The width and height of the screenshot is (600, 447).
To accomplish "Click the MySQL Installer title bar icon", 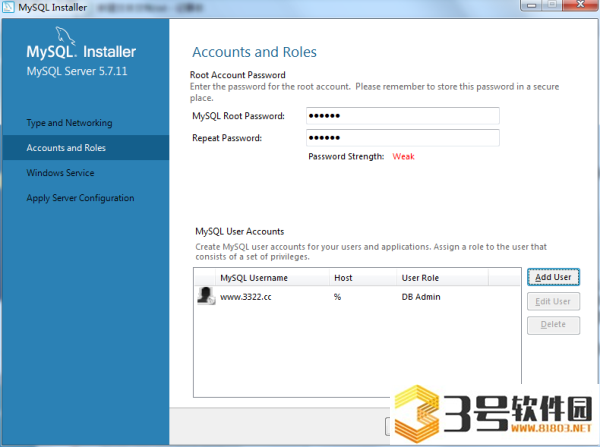I will click(8, 7).
